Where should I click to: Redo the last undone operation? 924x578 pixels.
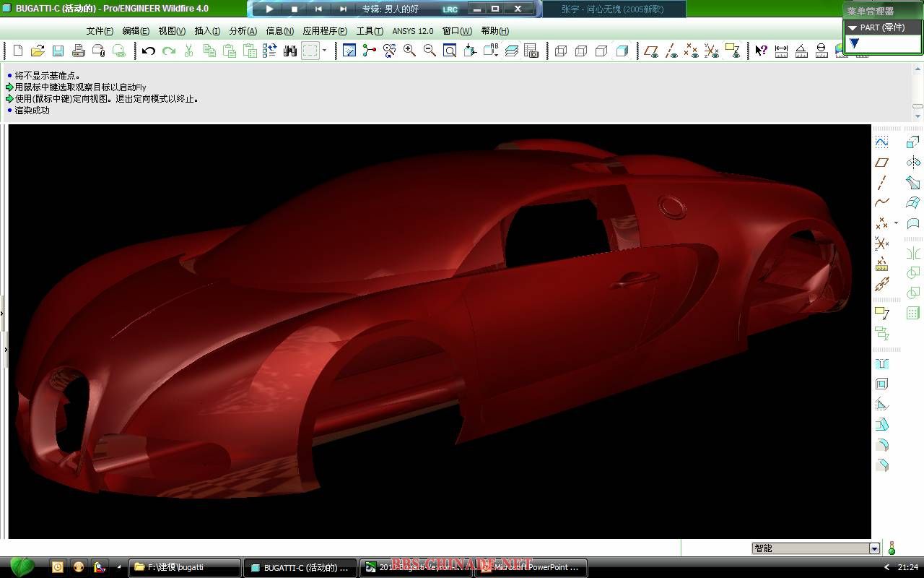pos(169,51)
